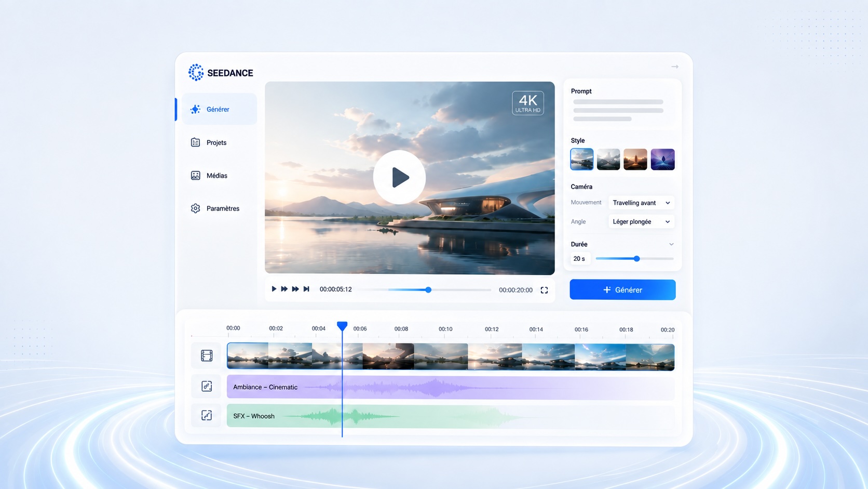Click the 00:14 mark on the timeline ruler
Screen dimensions: 868x489
tap(536, 329)
